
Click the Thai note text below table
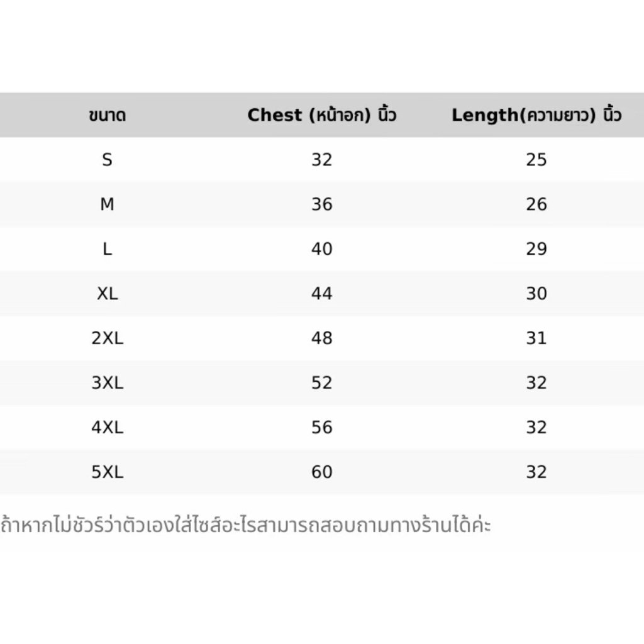246,525
